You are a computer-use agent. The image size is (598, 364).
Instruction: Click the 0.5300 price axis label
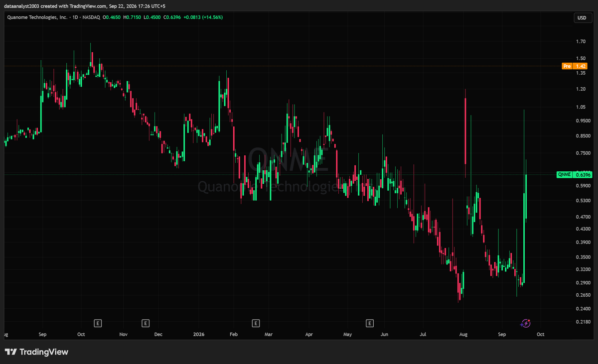tap(583, 201)
